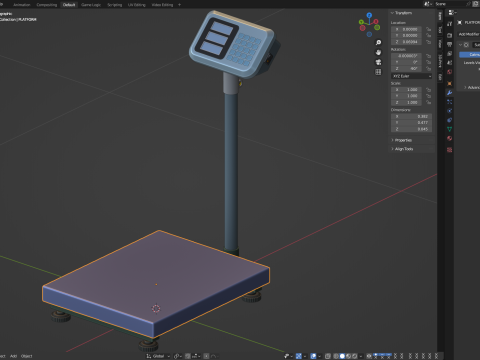Lock the Scale Z value
Image resolution: width=480 pixels, height=360 pixels.
[x=429, y=102]
